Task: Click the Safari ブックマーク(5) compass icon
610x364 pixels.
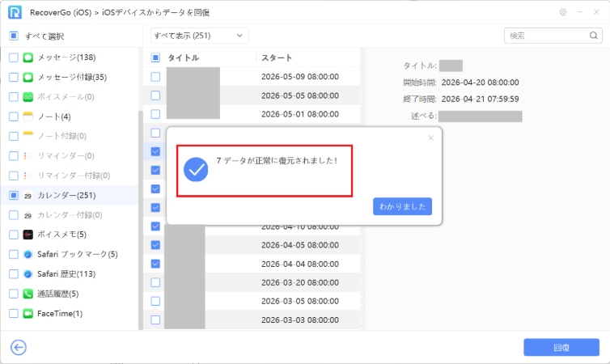Action: coord(28,254)
